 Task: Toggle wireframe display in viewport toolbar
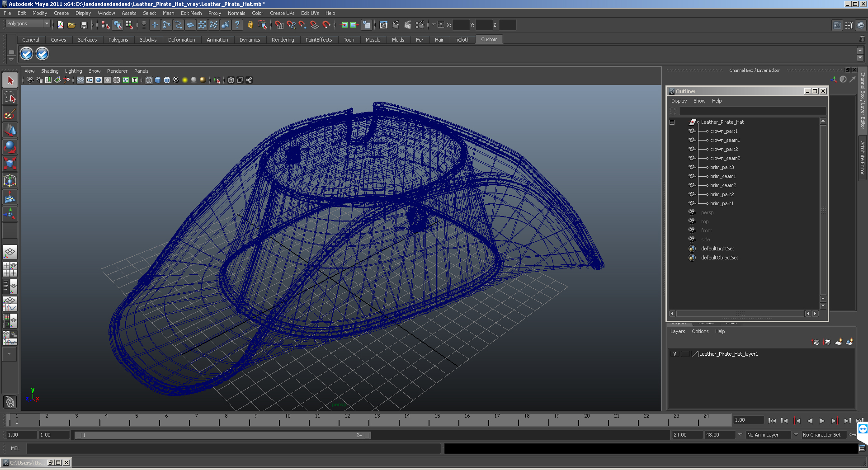coord(149,80)
